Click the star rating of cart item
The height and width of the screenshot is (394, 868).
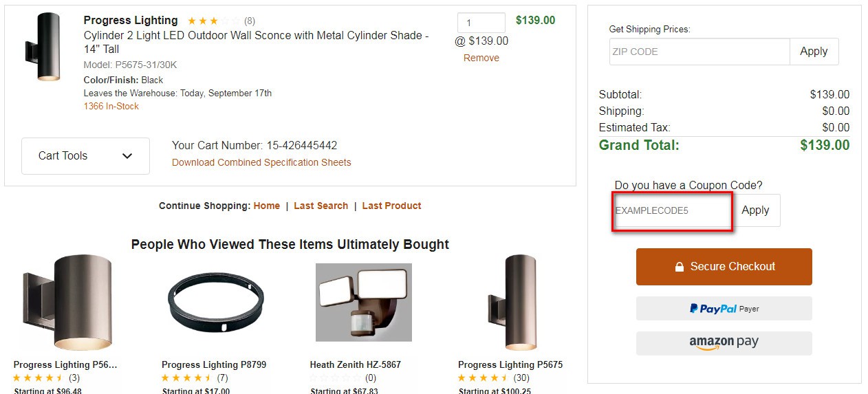[213, 21]
